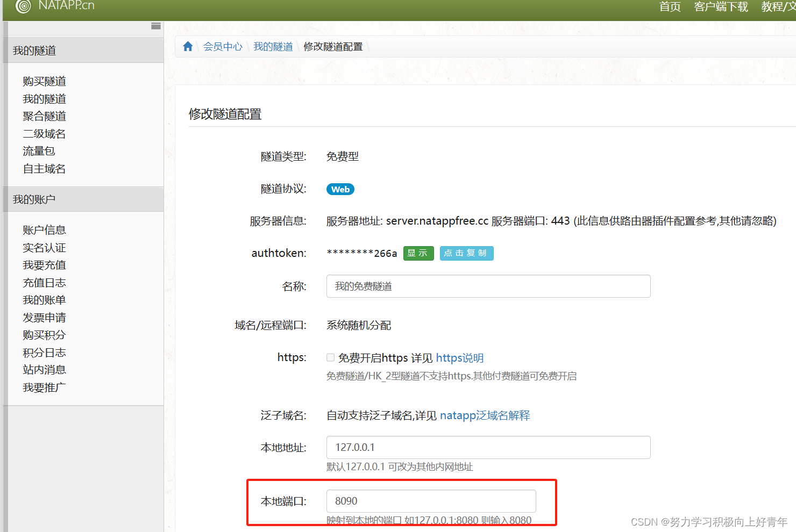Open 站内消息 in sidebar
The image size is (796, 532).
coord(45,370)
